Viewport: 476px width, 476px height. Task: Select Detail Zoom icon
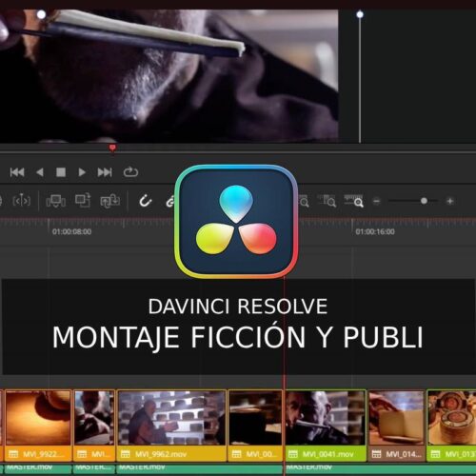[327, 201]
